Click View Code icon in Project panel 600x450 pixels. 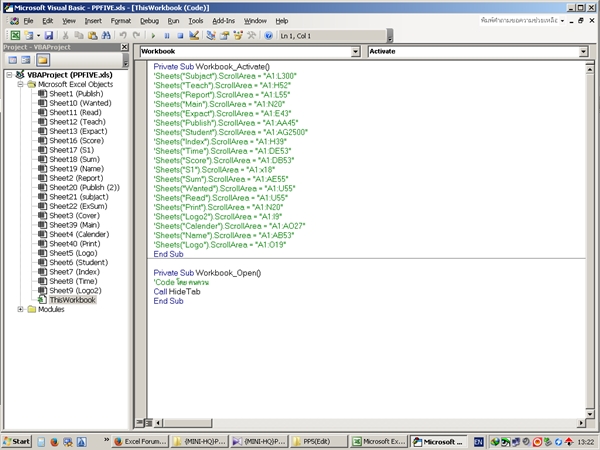coord(11,60)
